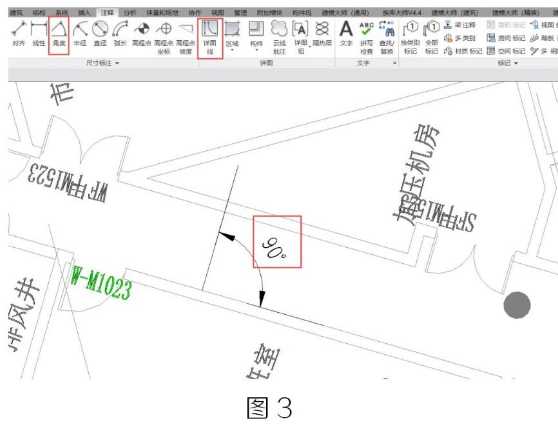This screenshot has height=429, width=558.
Task: Switch to the 协作 ribbon tab
Action: (x=195, y=12)
